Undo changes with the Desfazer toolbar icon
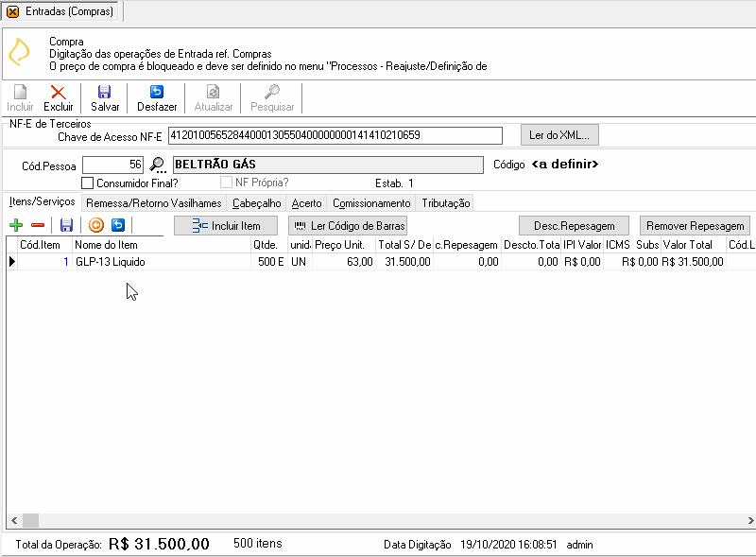 tap(157, 92)
